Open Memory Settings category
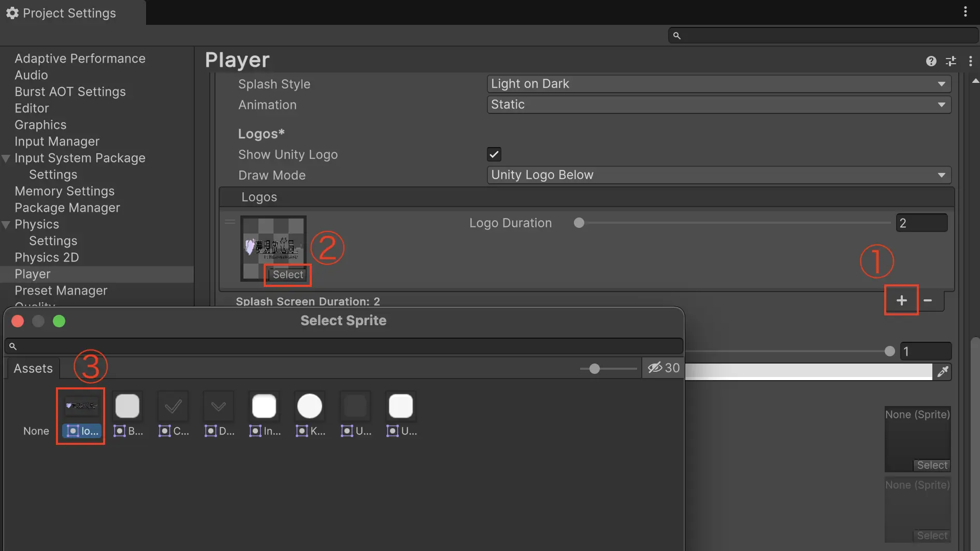This screenshot has width=980, height=551. coord(64,191)
